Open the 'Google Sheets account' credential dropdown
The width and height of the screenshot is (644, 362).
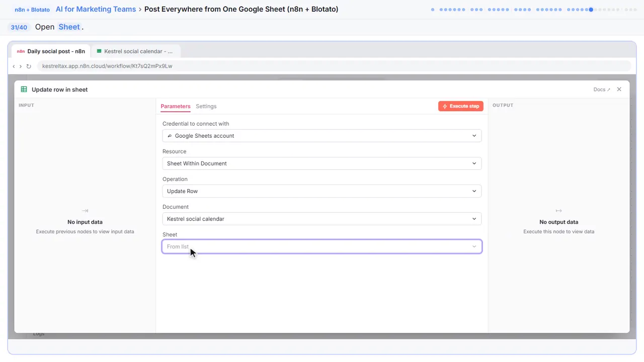322,136
